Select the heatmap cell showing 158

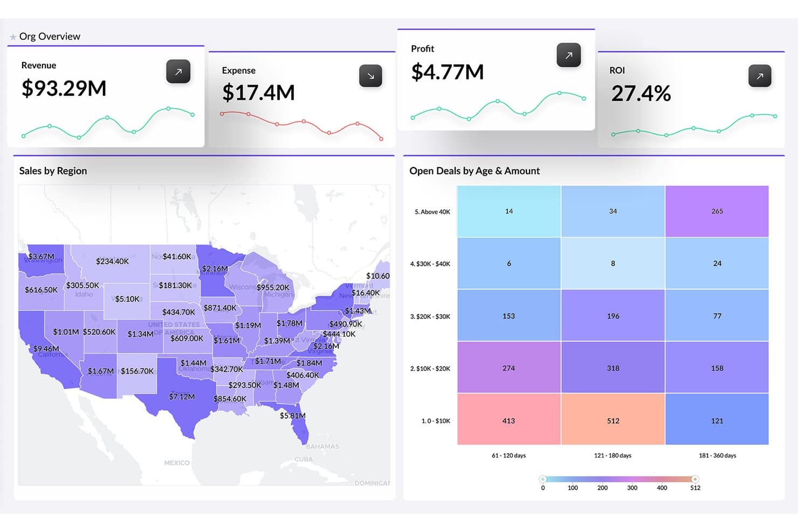[x=717, y=367]
